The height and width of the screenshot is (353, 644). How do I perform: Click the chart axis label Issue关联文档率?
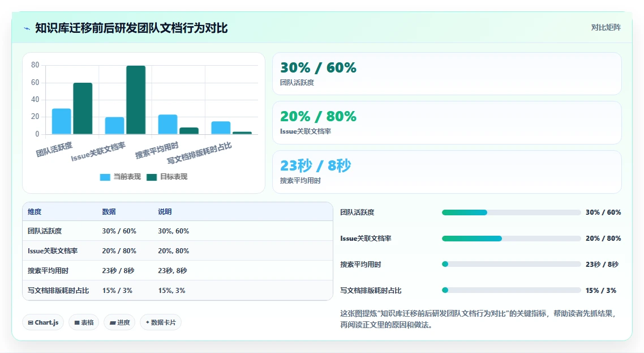tap(98, 152)
